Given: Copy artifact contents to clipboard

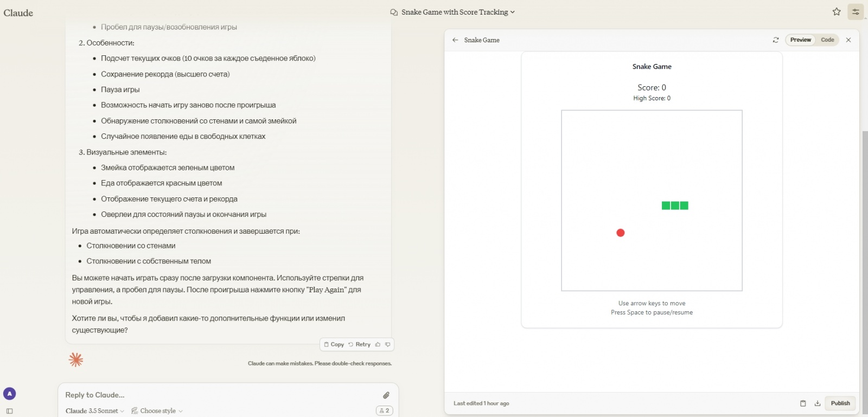Looking at the screenshot, I should click(803, 403).
